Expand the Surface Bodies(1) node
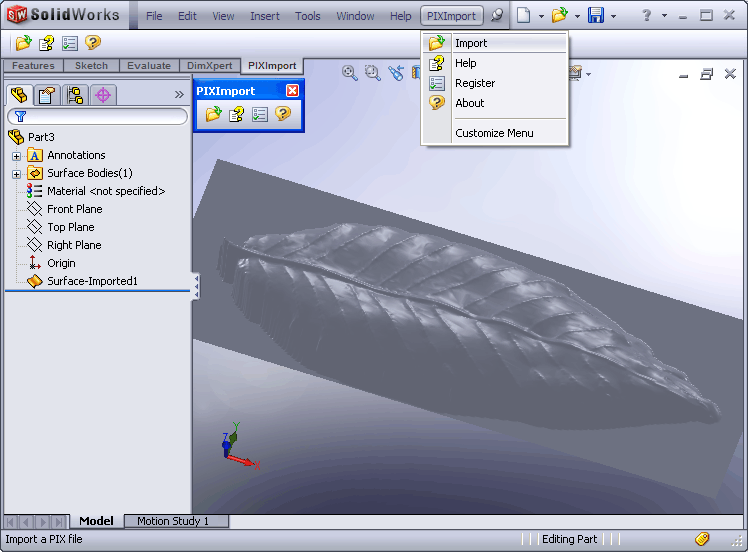The image size is (748, 552). click(x=17, y=174)
